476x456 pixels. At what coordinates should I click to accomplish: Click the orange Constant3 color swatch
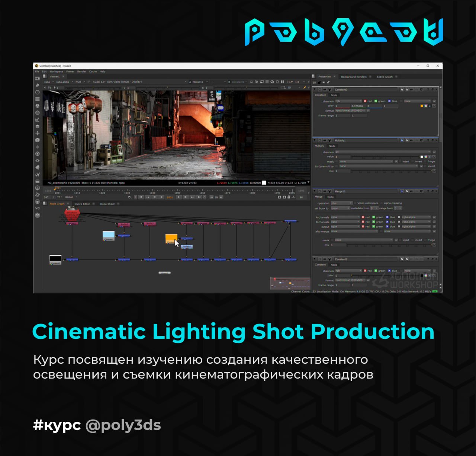coord(422,106)
